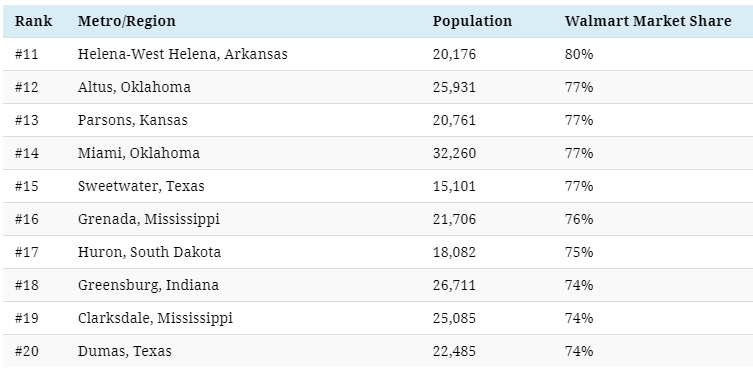Viewport: 753px width, 368px height.
Task: Click the 80% market share cell
Action: [579, 54]
